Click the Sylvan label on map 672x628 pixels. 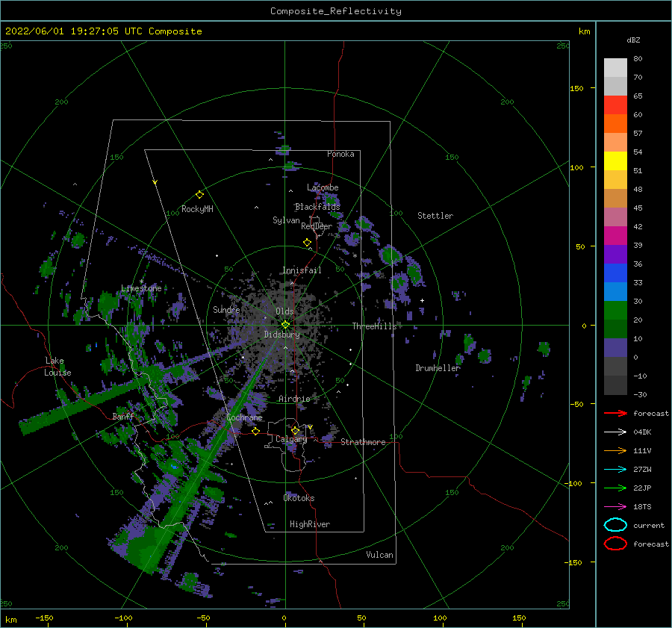pyautogui.click(x=286, y=220)
